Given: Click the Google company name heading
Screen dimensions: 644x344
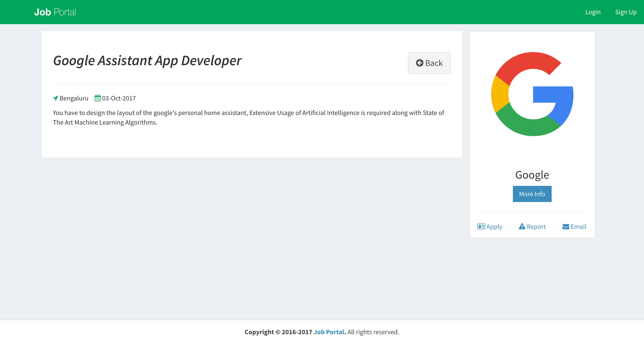Looking at the screenshot, I should coord(532,175).
